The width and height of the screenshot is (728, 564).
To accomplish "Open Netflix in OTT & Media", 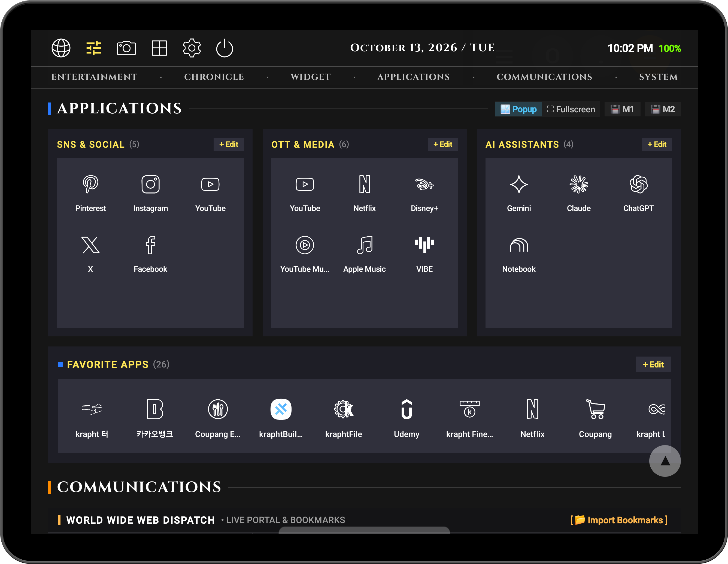I will click(365, 194).
